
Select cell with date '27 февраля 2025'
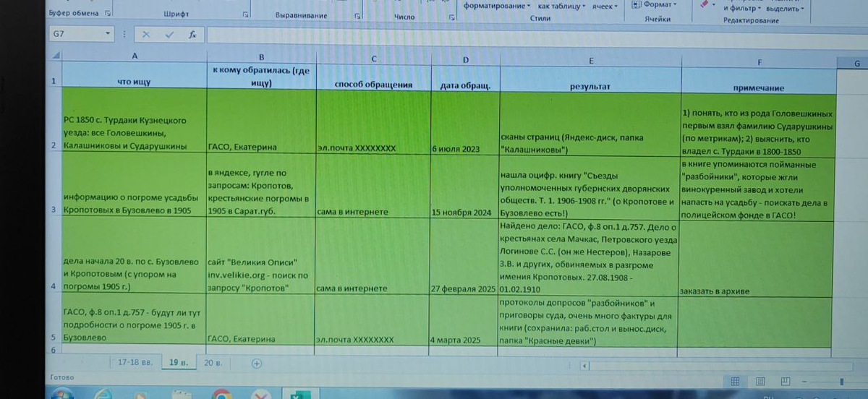tap(464, 257)
